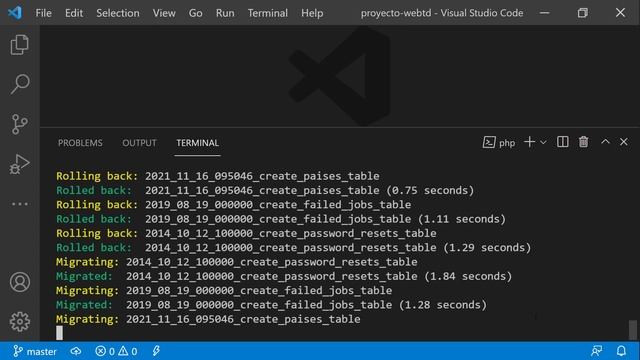The width and height of the screenshot is (640, 360).
Task: Open the feedback icon in status bar
Action: click(596, 351)
